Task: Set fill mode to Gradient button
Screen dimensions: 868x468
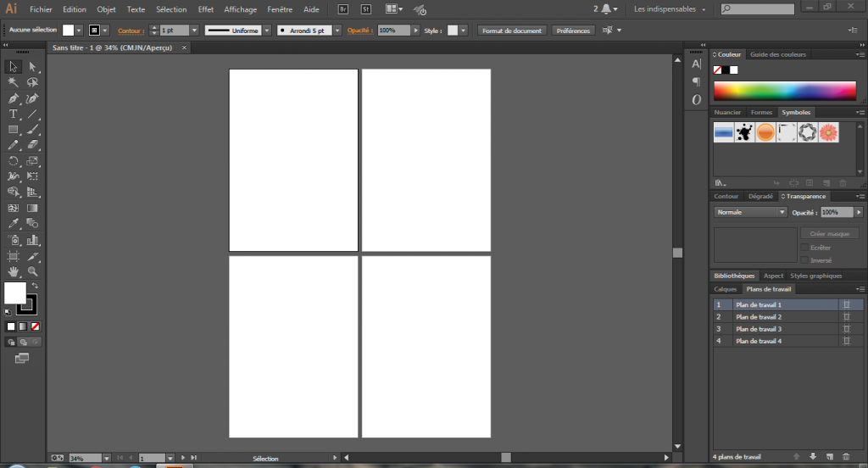Action: 23,326
